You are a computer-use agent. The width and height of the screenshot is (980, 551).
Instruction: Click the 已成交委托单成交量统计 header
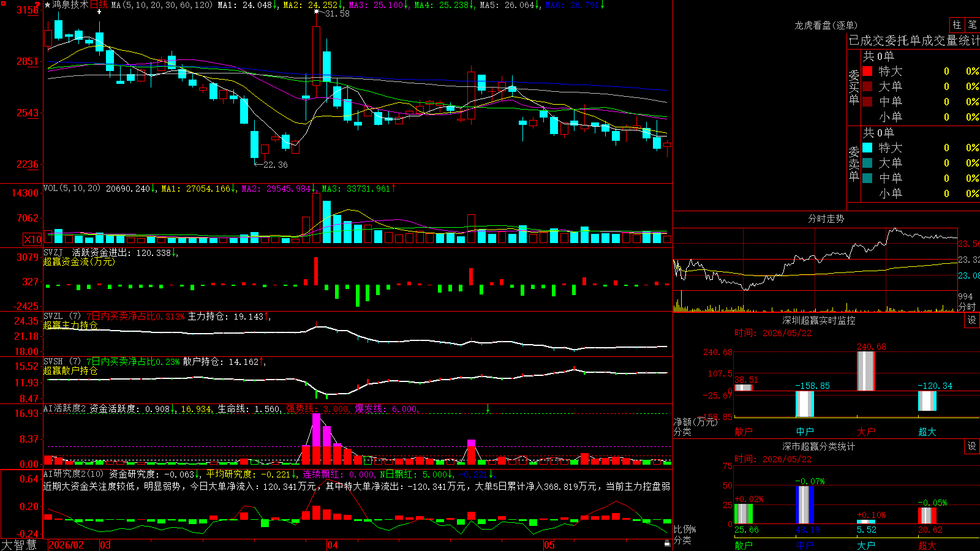tap(914, 40)
